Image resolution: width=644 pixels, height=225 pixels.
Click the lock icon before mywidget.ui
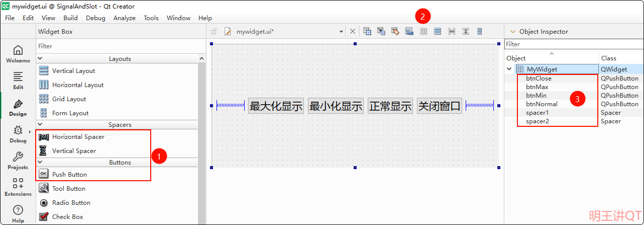point(214,31)
